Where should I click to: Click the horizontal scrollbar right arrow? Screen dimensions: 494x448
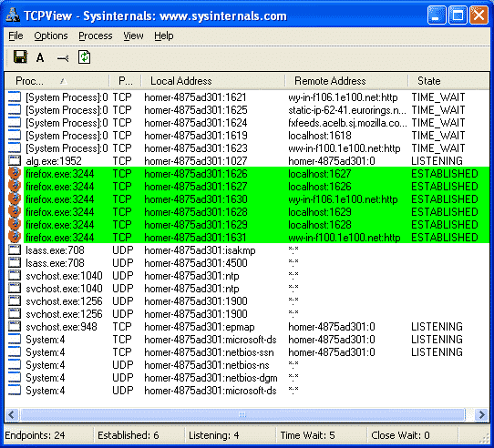click(482, 414)
